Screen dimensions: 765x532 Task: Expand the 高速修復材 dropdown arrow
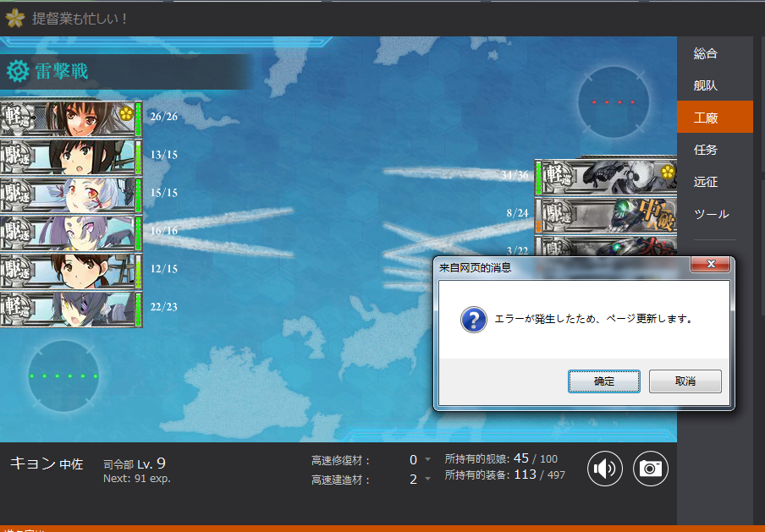(428, 459)
